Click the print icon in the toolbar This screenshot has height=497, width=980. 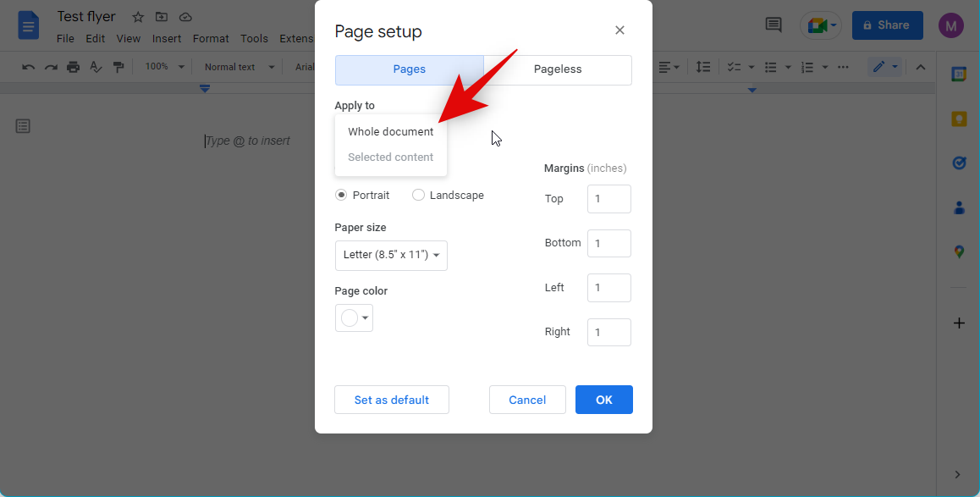pos(74,67)
